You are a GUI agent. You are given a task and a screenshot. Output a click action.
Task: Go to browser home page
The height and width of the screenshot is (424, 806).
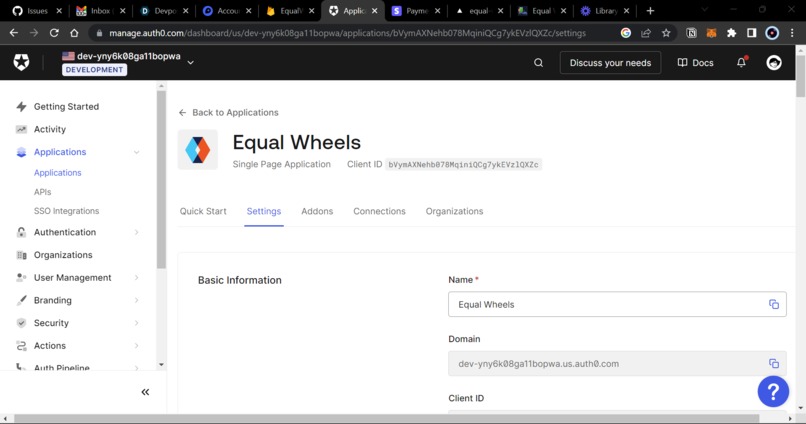74,33
